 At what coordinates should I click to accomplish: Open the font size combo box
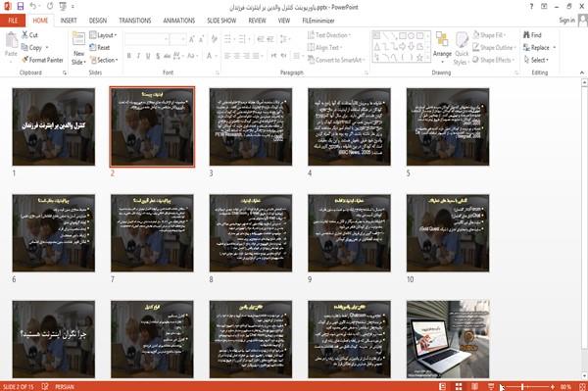[x=177, y=39]
